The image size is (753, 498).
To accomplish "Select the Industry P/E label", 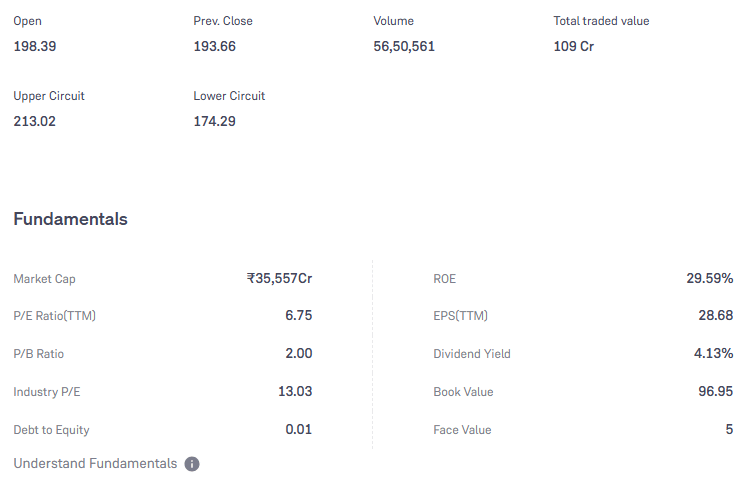I will (47, 392).
